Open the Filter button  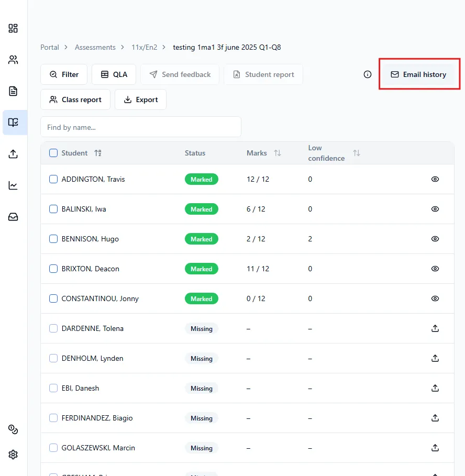pyautogui.click(x=64, y=74)
